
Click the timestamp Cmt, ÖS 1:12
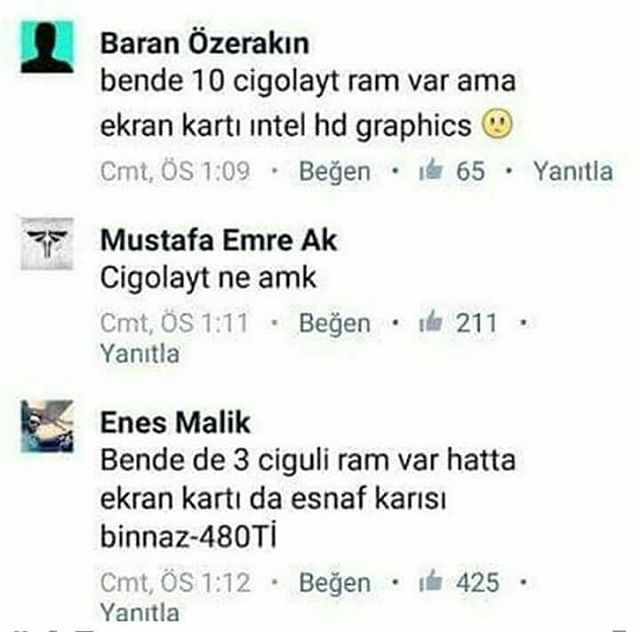pos(175,582)
